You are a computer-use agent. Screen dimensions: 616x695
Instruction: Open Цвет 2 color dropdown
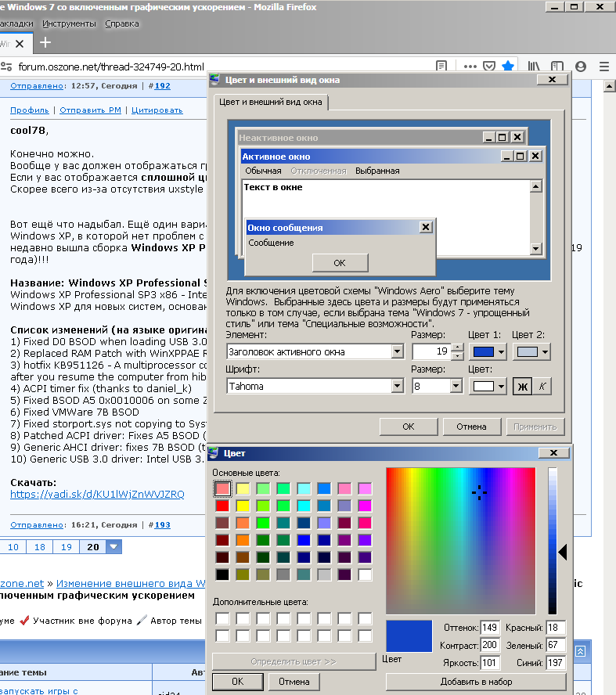pyautogui.click(x=531, y=352)
